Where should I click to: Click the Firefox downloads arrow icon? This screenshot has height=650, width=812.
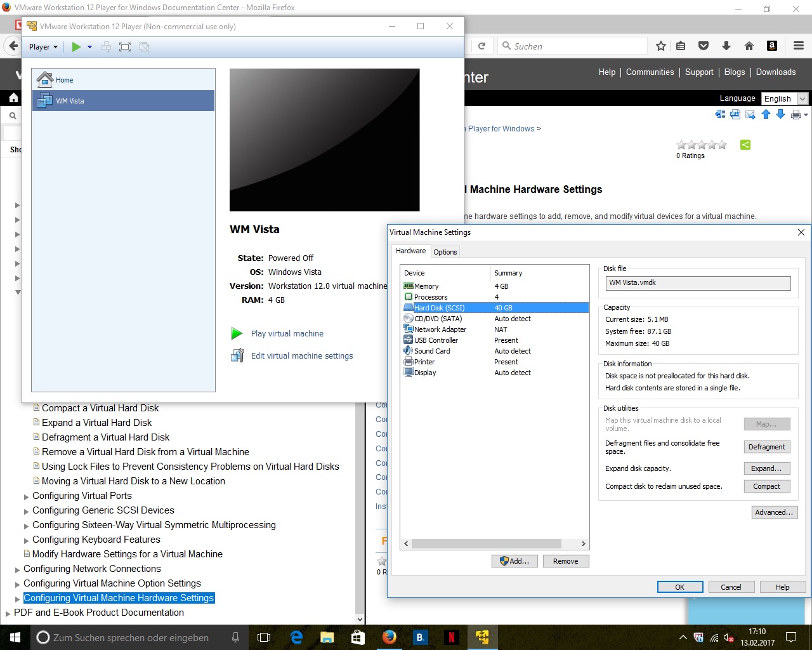tap(726, 46)
